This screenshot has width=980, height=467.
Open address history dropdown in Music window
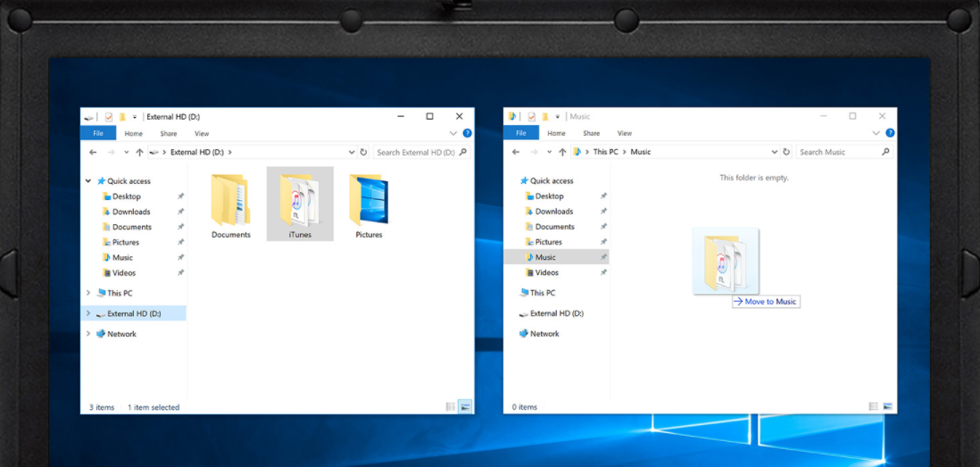point(775,152)
